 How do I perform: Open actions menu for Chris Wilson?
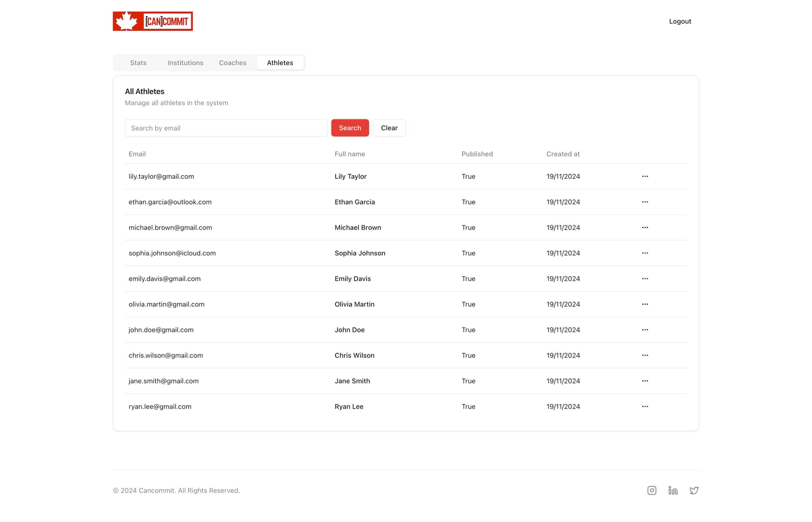(x=645, y=355)
